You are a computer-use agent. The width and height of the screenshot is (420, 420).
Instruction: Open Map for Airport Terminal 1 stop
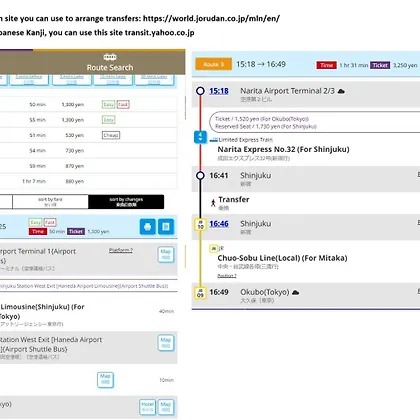click(x=166, y=255)
